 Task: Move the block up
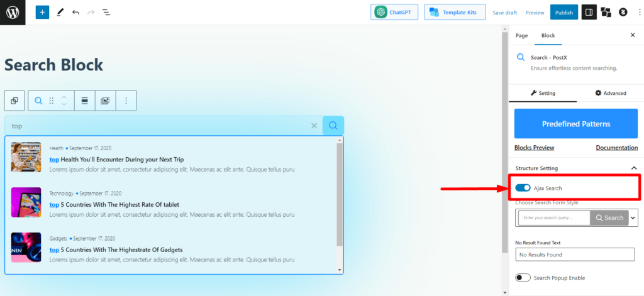pos(64,97)
